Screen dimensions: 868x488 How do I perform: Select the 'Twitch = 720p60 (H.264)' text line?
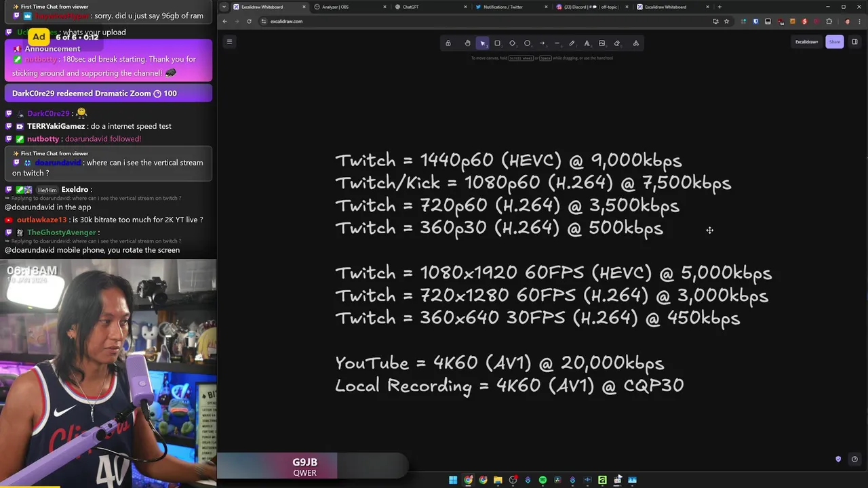click(507, 205)
